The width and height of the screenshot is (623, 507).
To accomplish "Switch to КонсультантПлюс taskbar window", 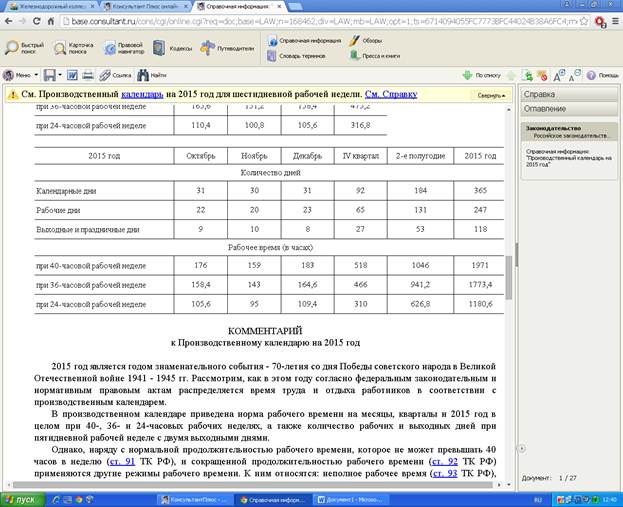I will tap(194, 499).
